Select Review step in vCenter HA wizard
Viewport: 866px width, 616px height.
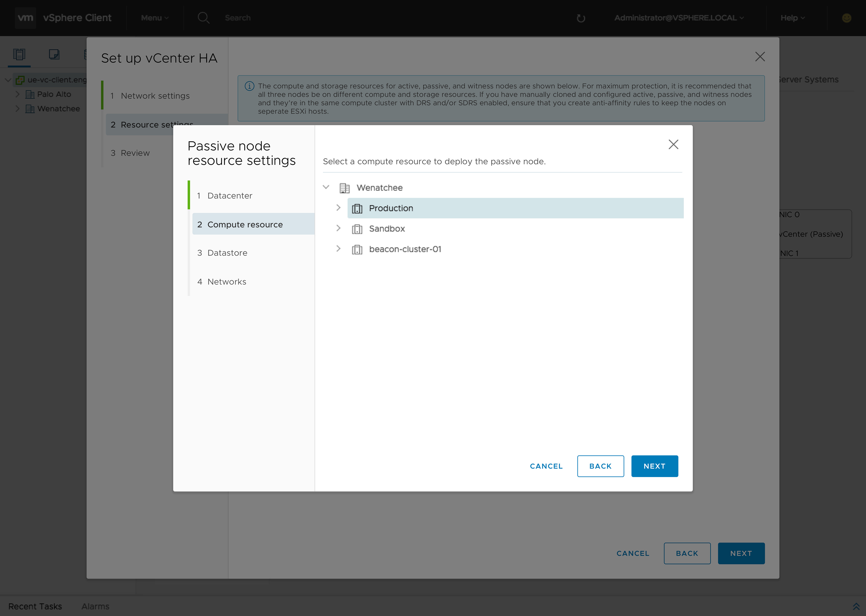[x=130, y=153]
